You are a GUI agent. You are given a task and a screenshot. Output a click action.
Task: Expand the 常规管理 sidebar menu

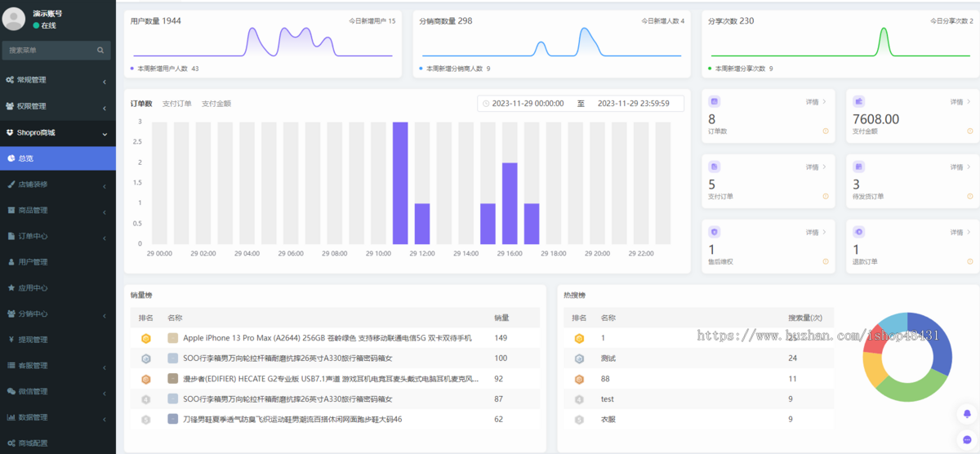coord(58,80)
